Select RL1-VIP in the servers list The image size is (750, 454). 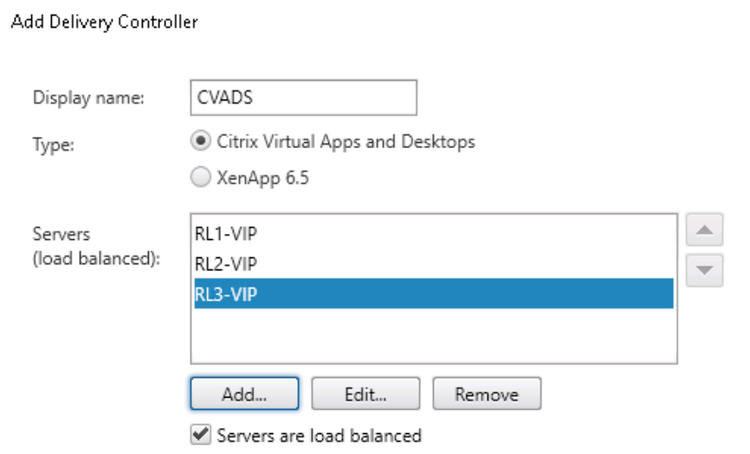(434, 233)
